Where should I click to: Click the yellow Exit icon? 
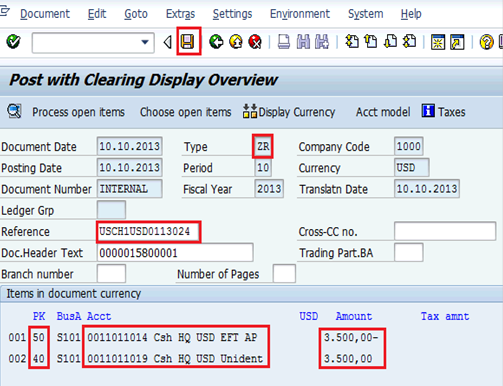click(236, 42)
